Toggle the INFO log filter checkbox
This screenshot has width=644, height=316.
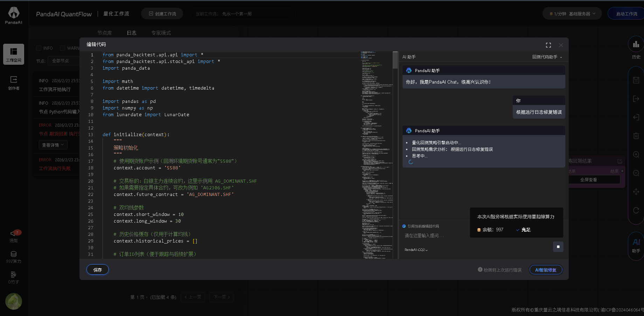click(39, 48)
